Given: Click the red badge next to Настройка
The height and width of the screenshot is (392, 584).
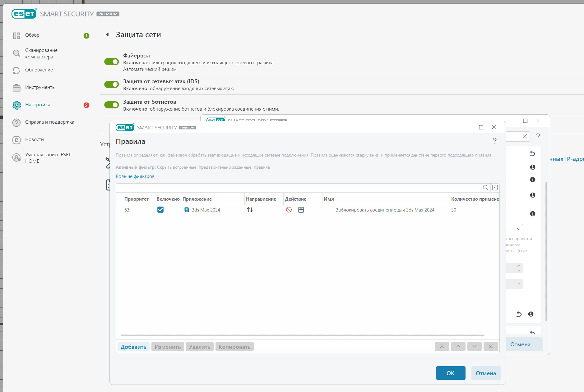Looking at the screenshot, I should 86,105.
